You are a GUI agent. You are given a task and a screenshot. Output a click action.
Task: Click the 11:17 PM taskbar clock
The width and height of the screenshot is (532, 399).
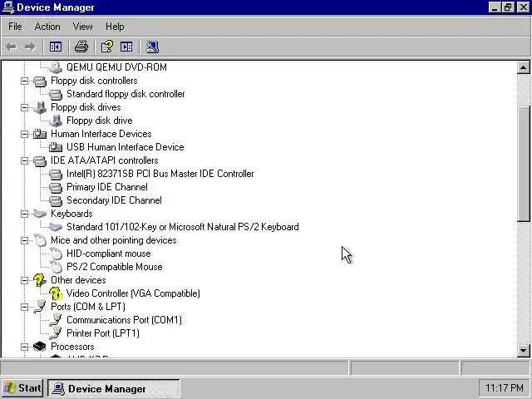[505, 388]
